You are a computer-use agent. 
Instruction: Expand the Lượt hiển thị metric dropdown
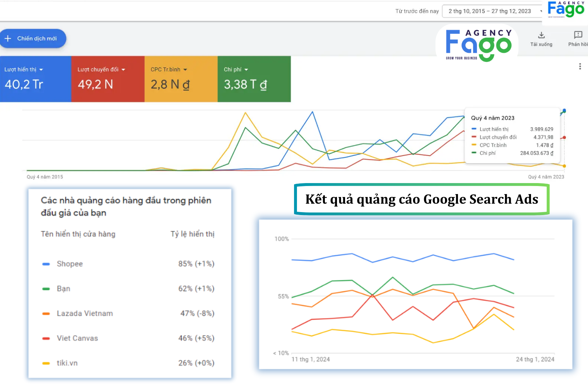[41, 70]
